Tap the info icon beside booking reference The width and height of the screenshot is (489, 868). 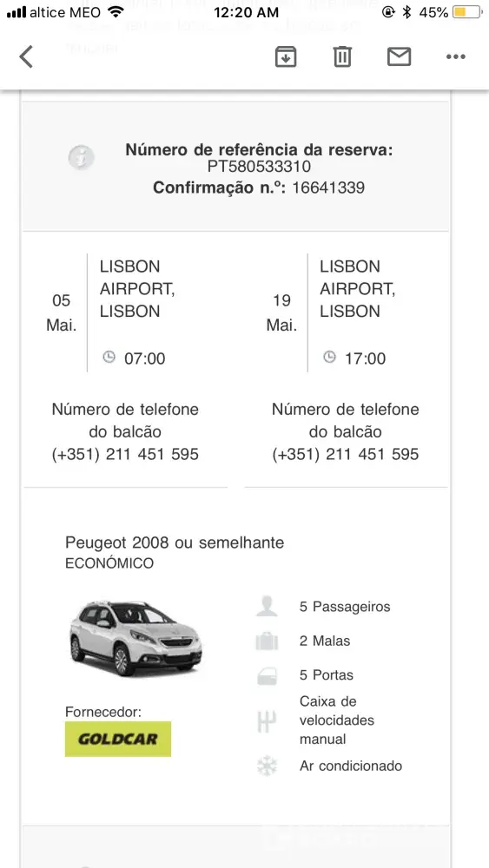point(82,158)
